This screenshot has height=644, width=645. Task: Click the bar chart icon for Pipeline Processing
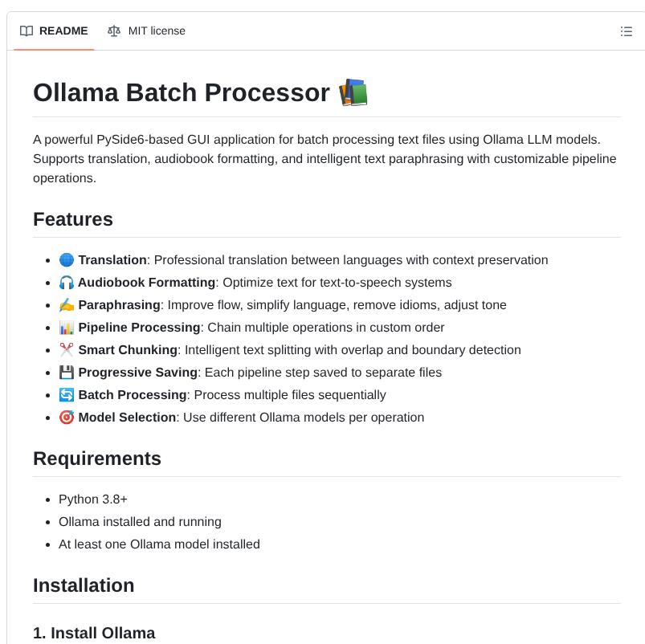pos(66,327)
